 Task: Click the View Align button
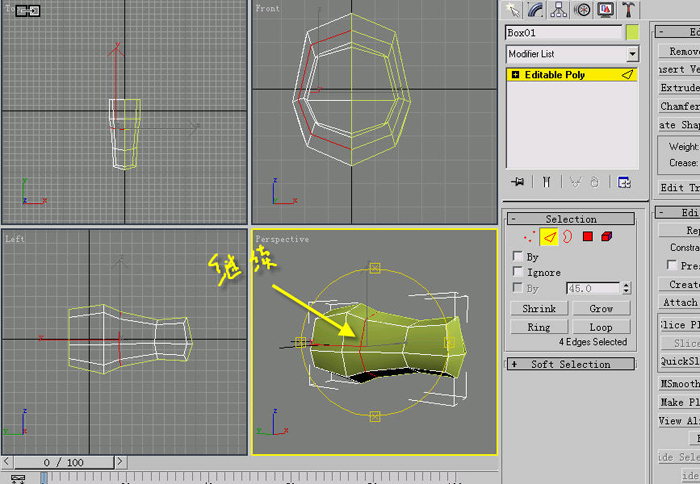pos(679,421)
